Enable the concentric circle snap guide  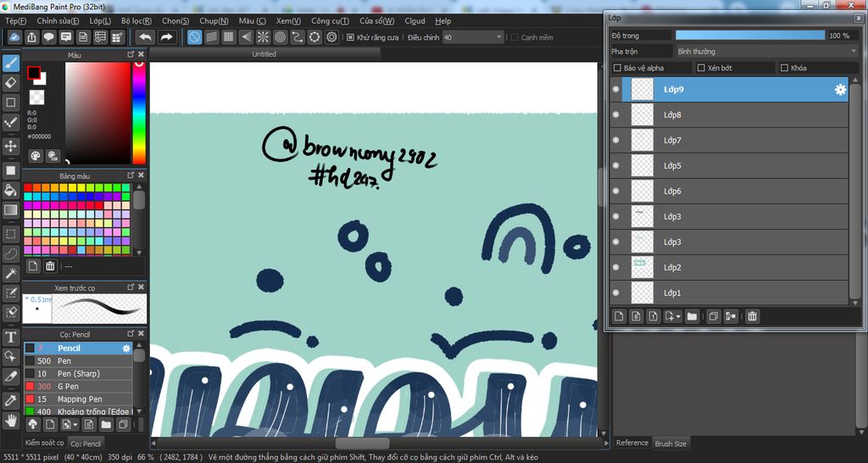(x=280, y=37)
